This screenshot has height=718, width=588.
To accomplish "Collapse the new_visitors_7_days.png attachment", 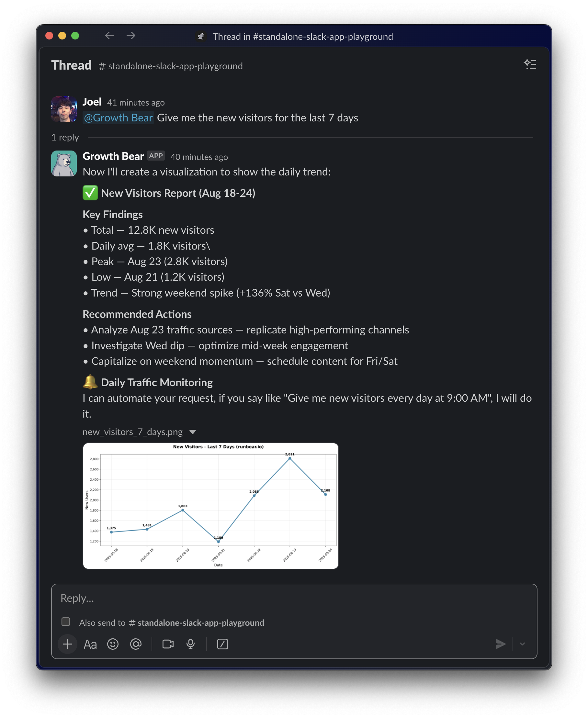I will (x=193, y=432).
